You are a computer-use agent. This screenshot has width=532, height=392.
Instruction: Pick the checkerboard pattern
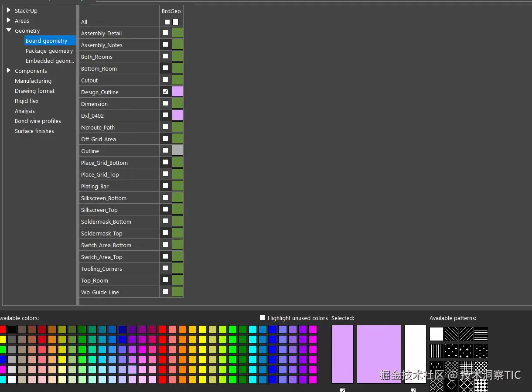pyautogui.click(x=481, y=385)
